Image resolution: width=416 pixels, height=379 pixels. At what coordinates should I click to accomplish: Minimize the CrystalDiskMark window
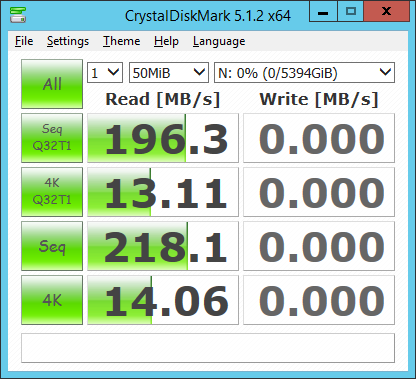coord(323,12)
